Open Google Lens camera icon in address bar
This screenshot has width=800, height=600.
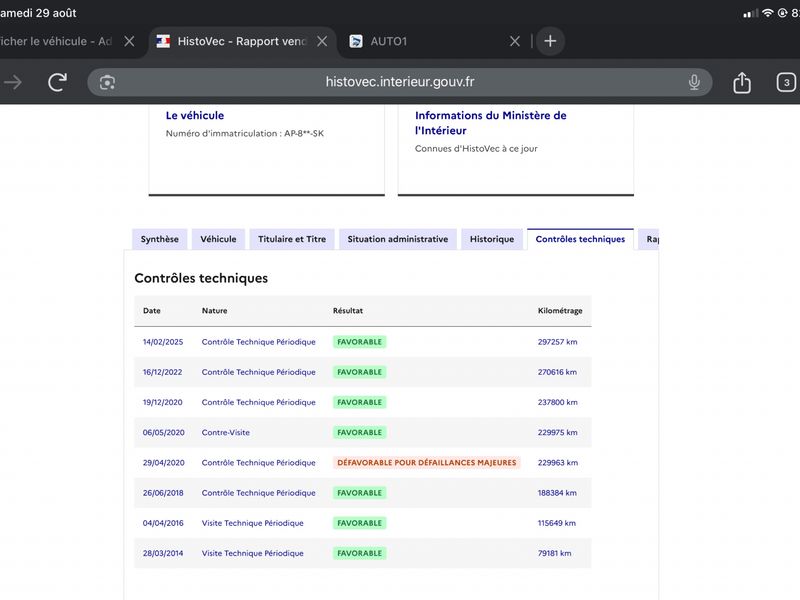tap(107, 82)
